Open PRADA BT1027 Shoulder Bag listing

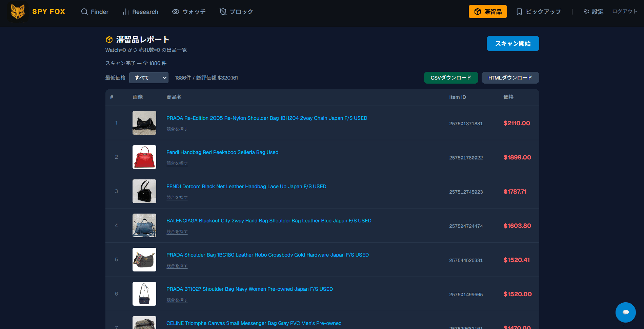click(x=249, y=289)
